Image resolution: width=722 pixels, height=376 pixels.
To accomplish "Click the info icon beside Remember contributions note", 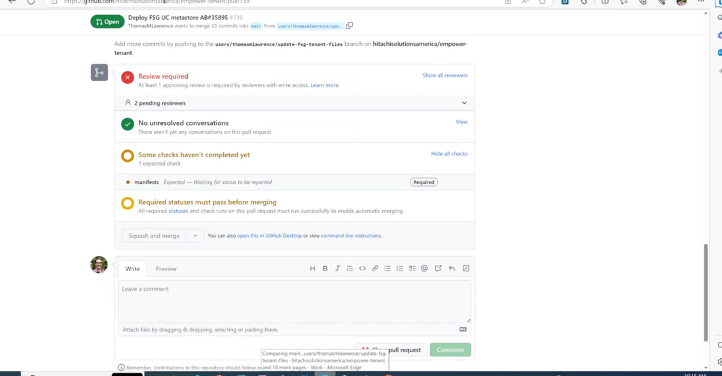I will [x=121, y=367].
